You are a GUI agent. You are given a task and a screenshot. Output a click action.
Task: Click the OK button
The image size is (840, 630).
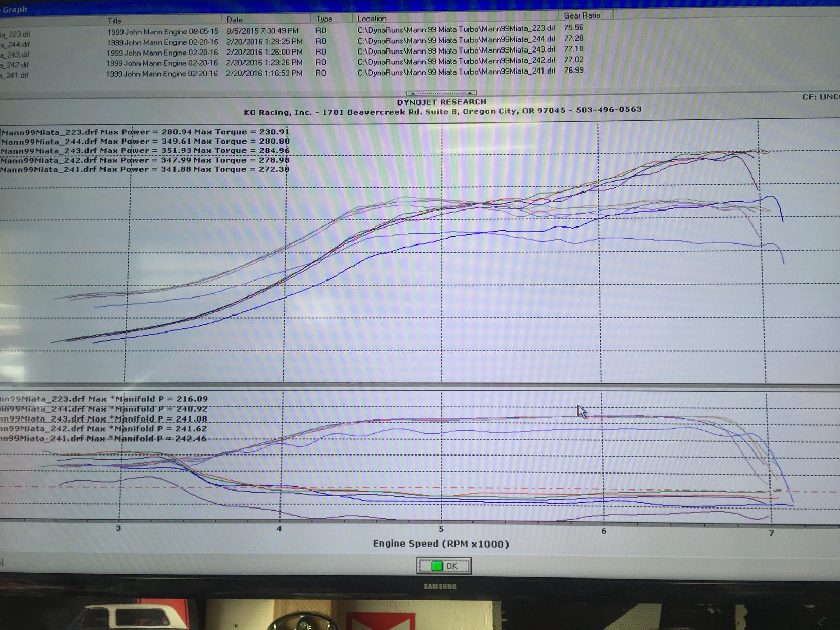point(444,566)
